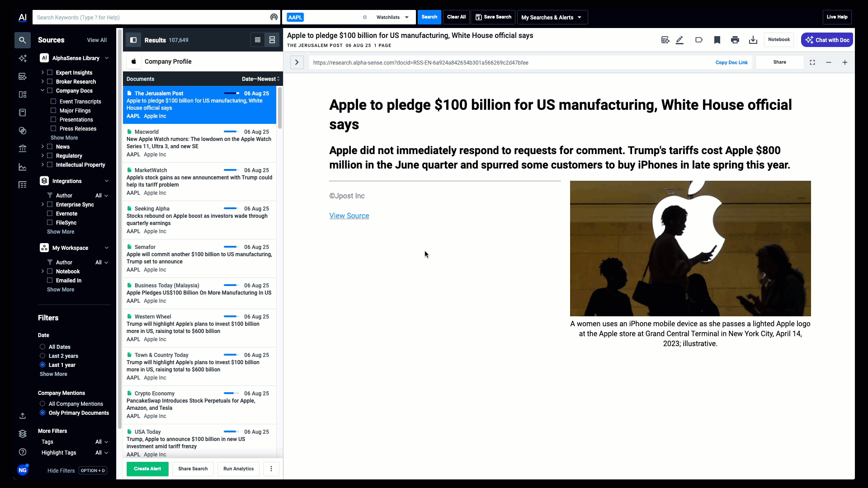Add a tag to the document
This screenshot has height=488, width=868.
click(699, 40)
